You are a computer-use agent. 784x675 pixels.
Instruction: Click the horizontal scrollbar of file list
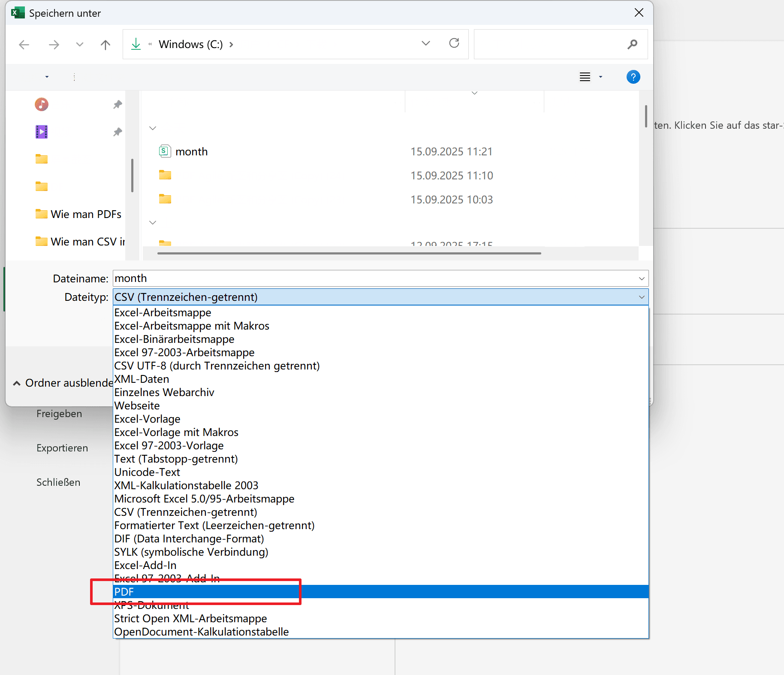(x=349, y=253)
